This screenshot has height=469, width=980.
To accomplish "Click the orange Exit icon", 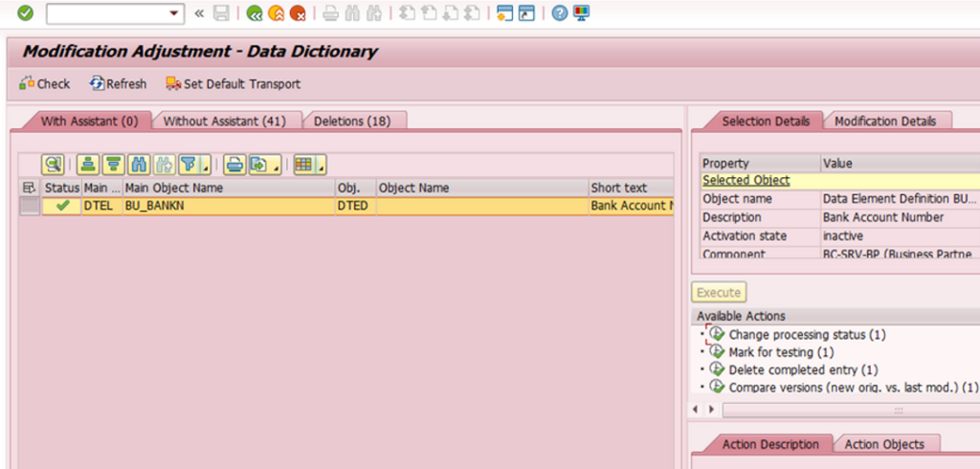I will point(276,13).
